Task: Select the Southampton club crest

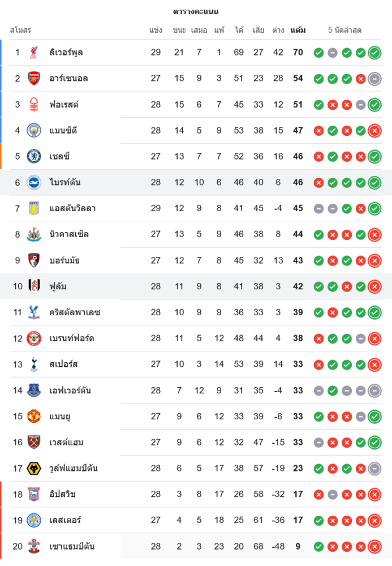Action: click(x=34, y=547)
